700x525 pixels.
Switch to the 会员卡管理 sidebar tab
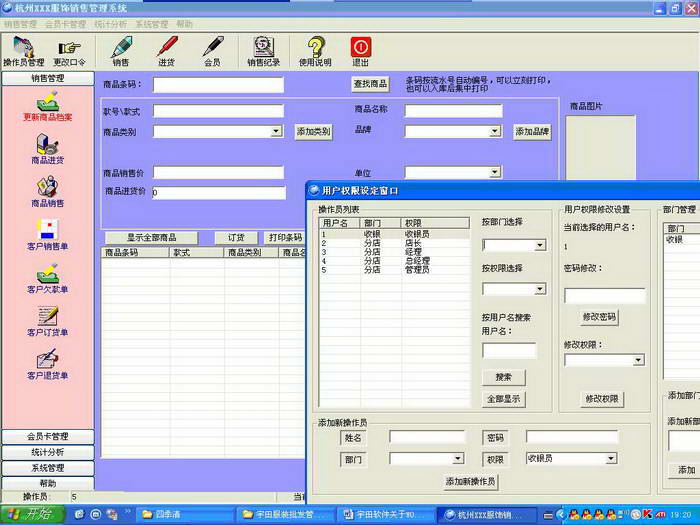pyautogui.click(x=48, y=436)
